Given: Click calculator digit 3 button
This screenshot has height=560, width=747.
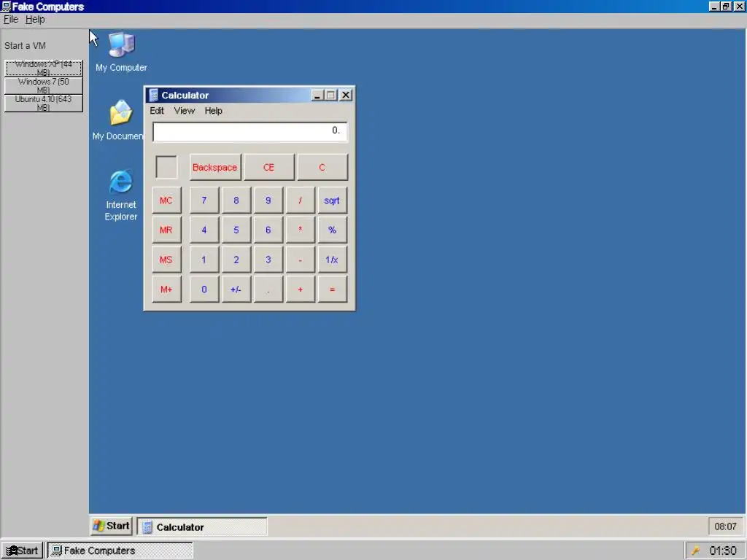Looking at the screenshot, I should (x=268, y=260).
